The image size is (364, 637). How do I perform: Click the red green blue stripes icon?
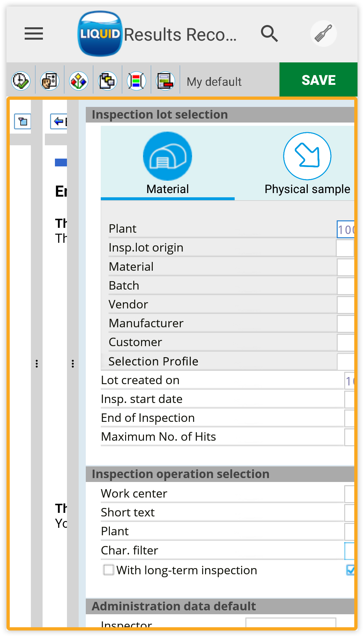pos(136,81)
